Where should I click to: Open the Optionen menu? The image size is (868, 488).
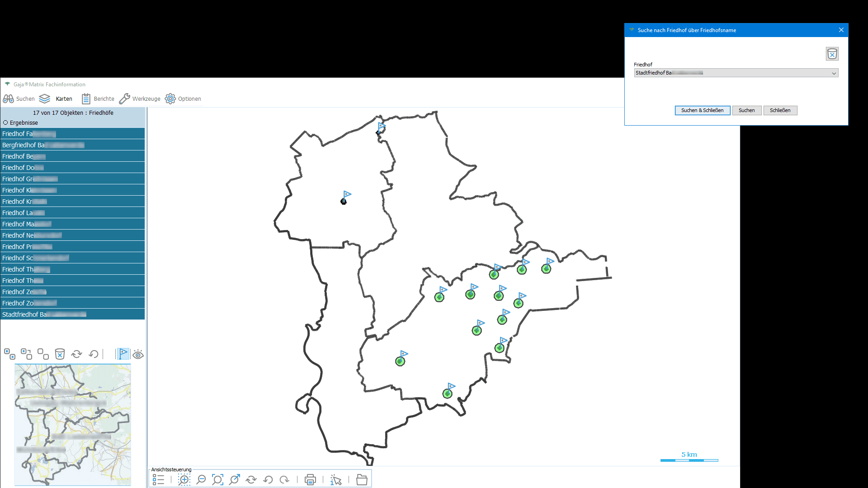183,99
